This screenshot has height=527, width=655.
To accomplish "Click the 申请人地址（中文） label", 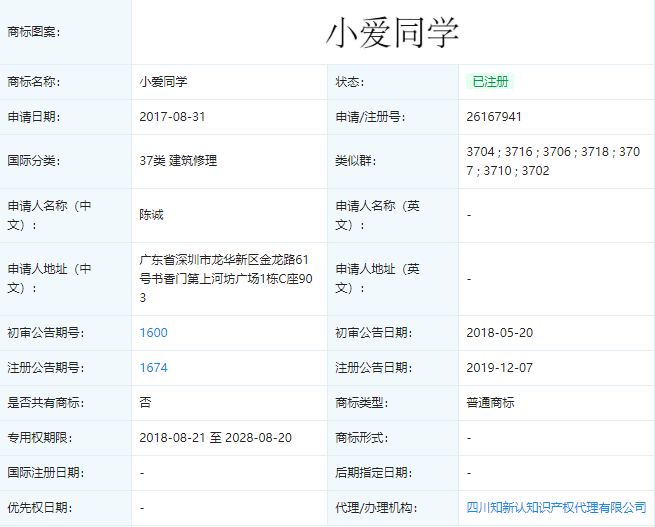I will tap(49, 278).
